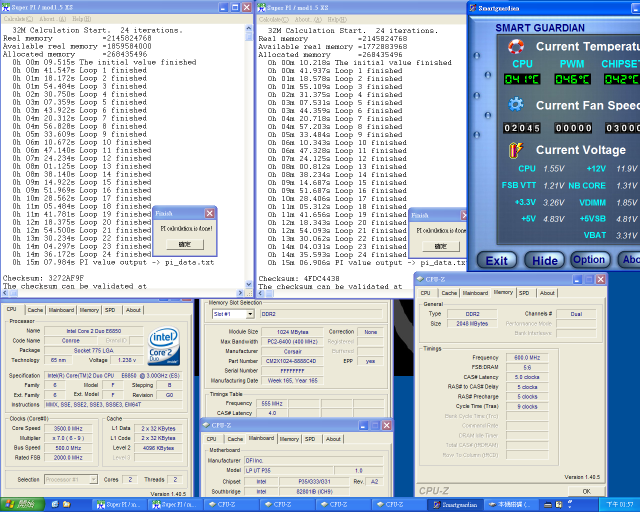The width and height of the screenshot is (640, 512).
Task: Open About menu in left Super PI window
Action: pos(52,19)
